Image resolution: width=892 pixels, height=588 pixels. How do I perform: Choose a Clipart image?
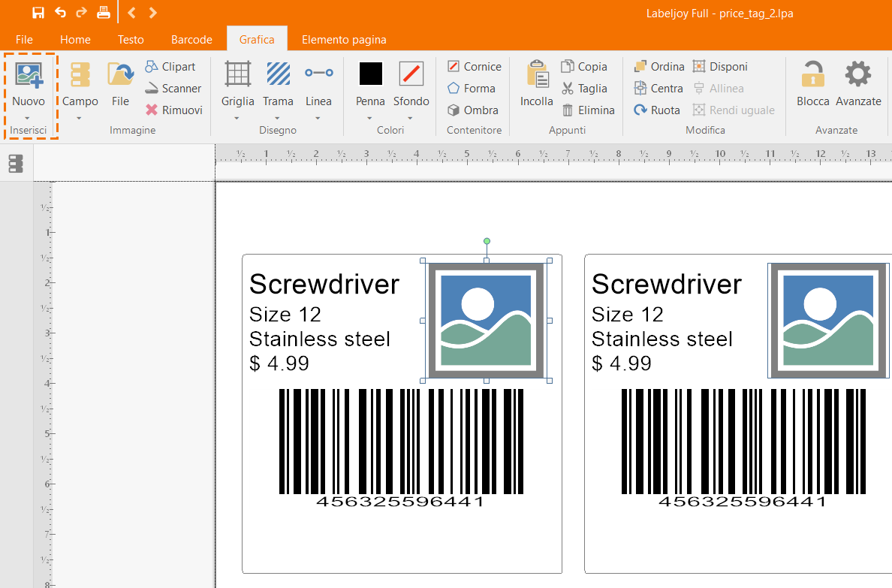click(x=170, y=67)
